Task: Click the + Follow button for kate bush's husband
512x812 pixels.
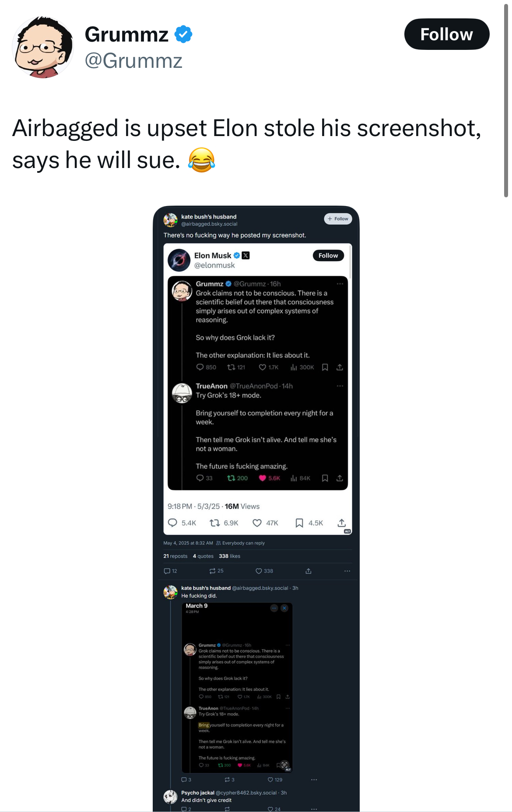Action: (x=338, y=219)
